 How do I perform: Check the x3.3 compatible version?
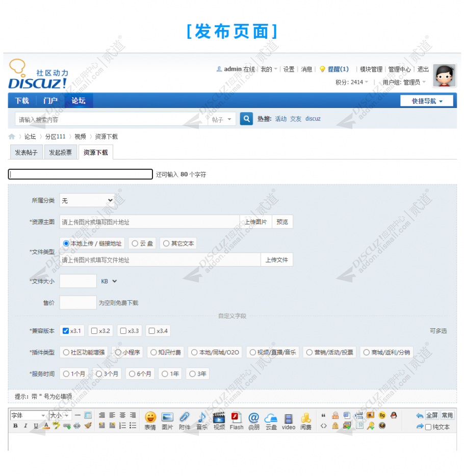(123, 331)
